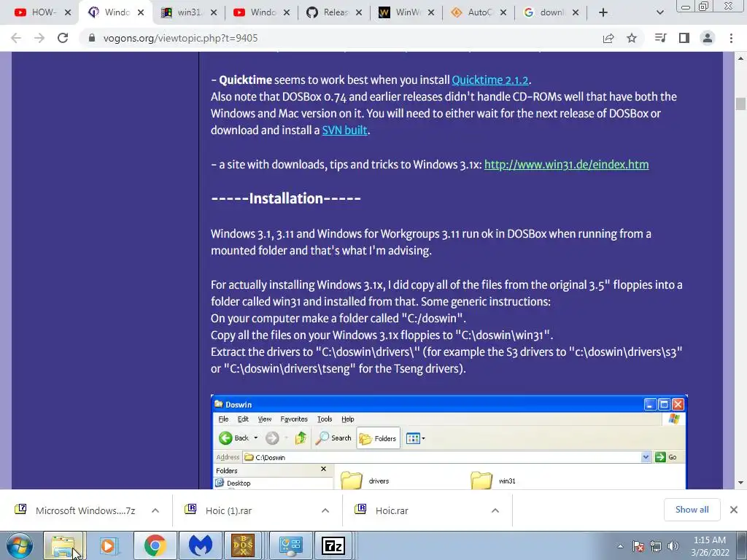The height and width of the screenshot is (560, 747).
Task: Open the Views dropdown in Doswin screenshot
Action: pos(415,438)
